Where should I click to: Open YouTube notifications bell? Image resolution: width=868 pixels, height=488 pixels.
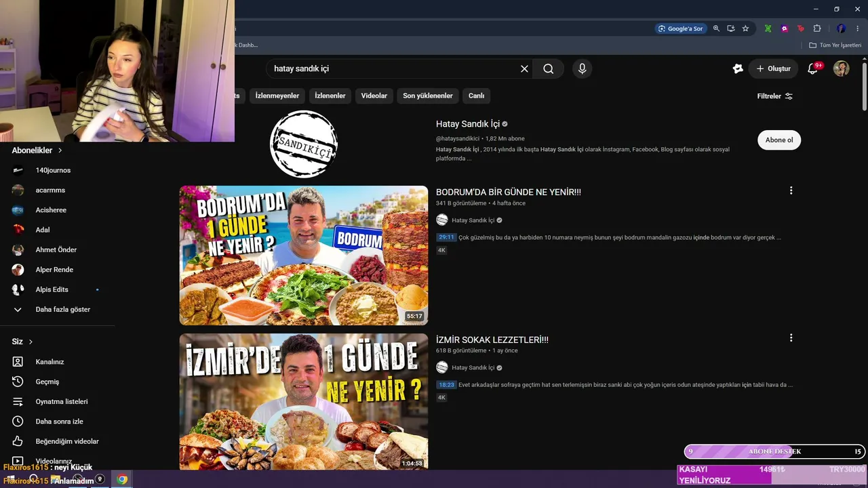(x=812, y=68)
